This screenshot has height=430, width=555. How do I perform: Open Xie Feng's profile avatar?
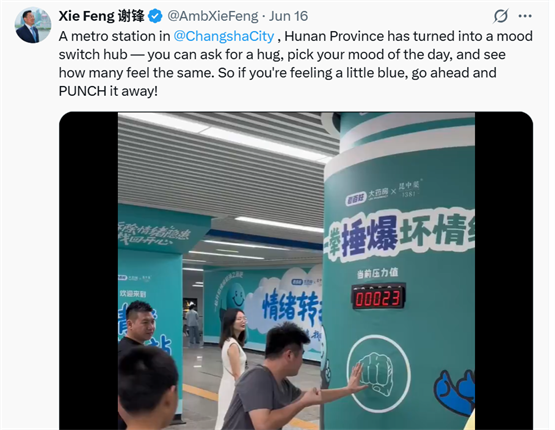(33, 25)
